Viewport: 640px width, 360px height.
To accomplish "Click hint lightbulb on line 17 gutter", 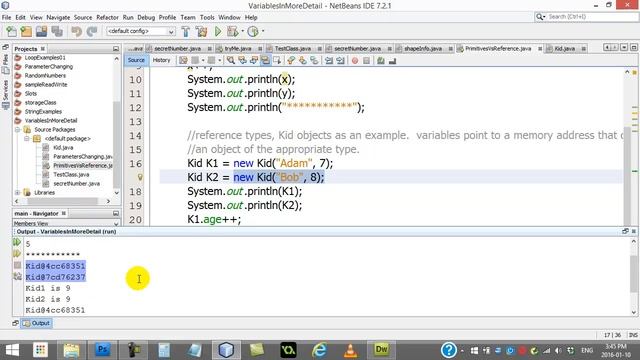I will [x=140, y=177].
